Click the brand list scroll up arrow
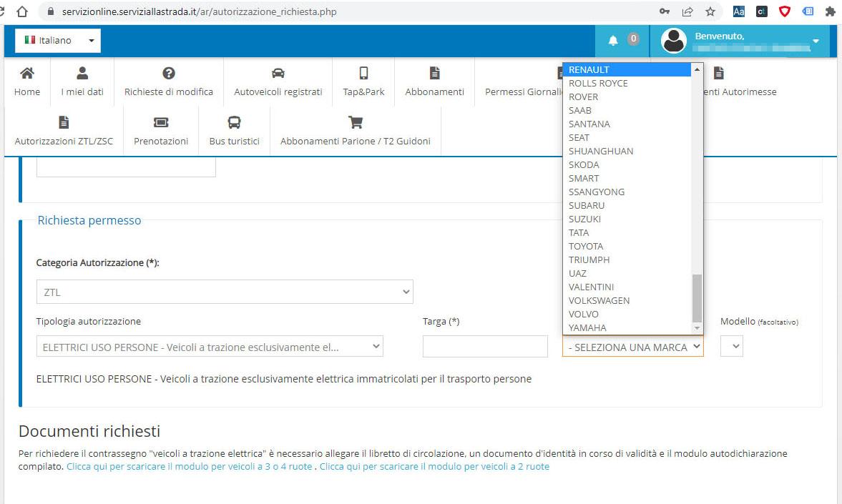Image resolution: width=842 pixels, height=504 pixels. point(697,69)
